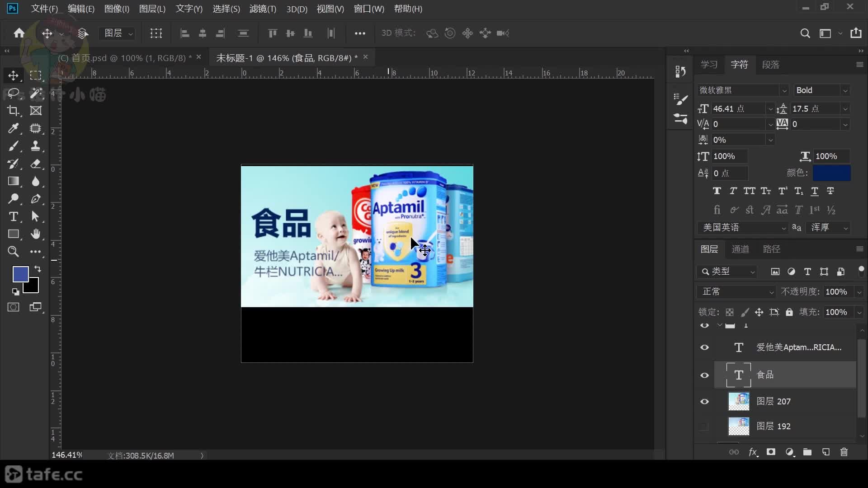Click the vertical scale 100% field
The image size is (868, 488).
coord(729,156)
